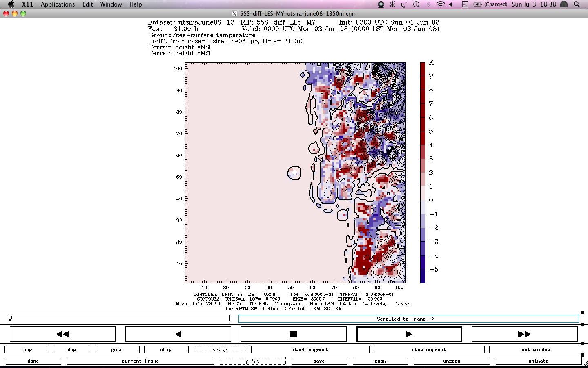This screenshot has height=368, width=588.
Task: Click the Wi-Fi status icon
Action: 440,4
